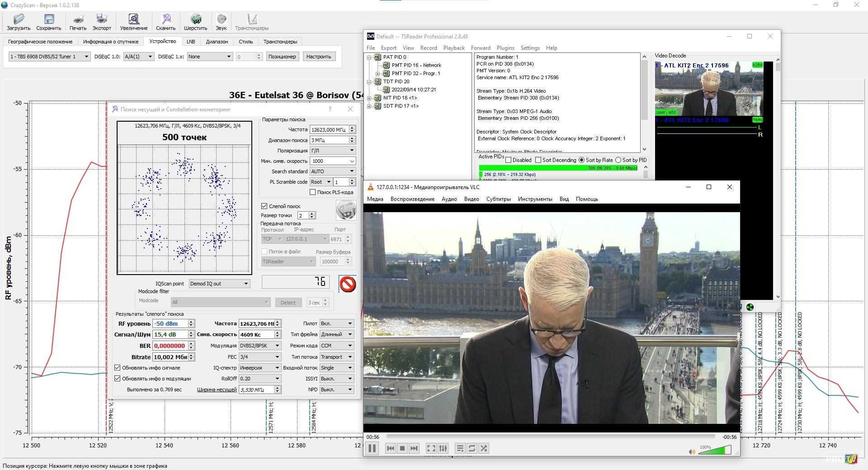This screenshot has height=470, width=868.
Task: Pause playback in VLC player
Action: [x=372, y=448]
